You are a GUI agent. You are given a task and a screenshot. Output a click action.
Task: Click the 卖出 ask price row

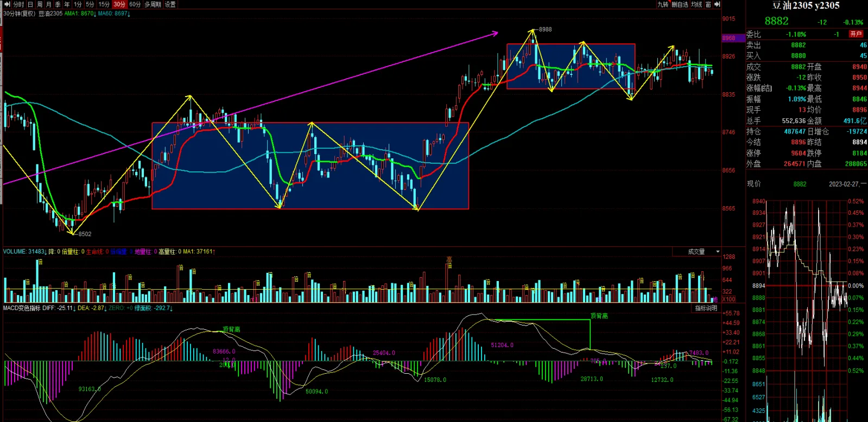point(806,45)
